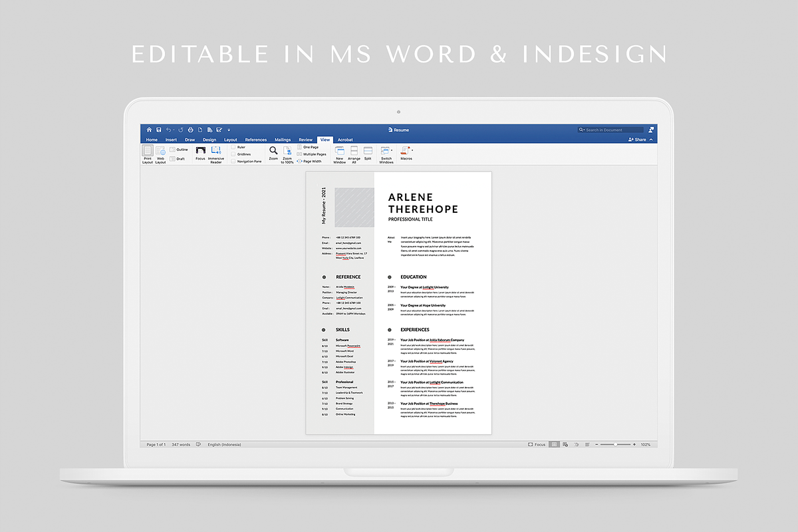Select Web Layout in status bar

[x=565, y=444]
